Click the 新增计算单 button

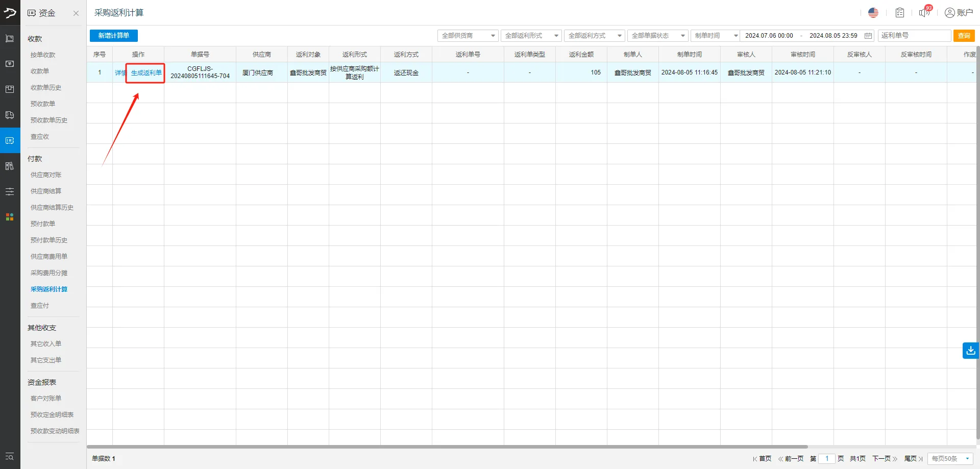click(113, 36)
